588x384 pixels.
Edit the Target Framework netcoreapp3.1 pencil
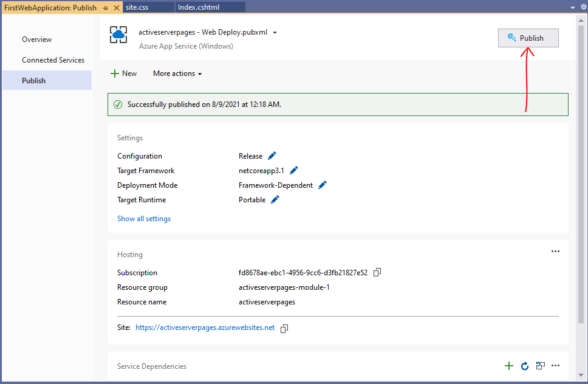point(294,170)
